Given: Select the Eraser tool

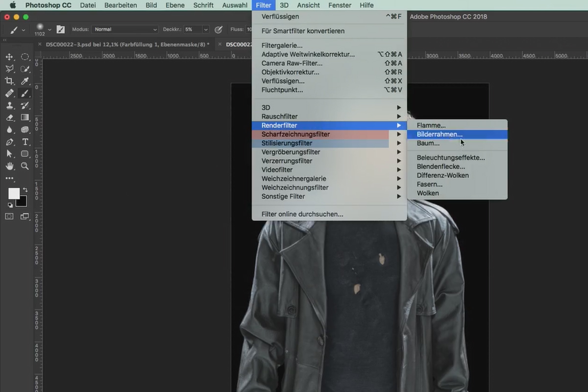Looking at the screenshot, I should click(9, 118).
